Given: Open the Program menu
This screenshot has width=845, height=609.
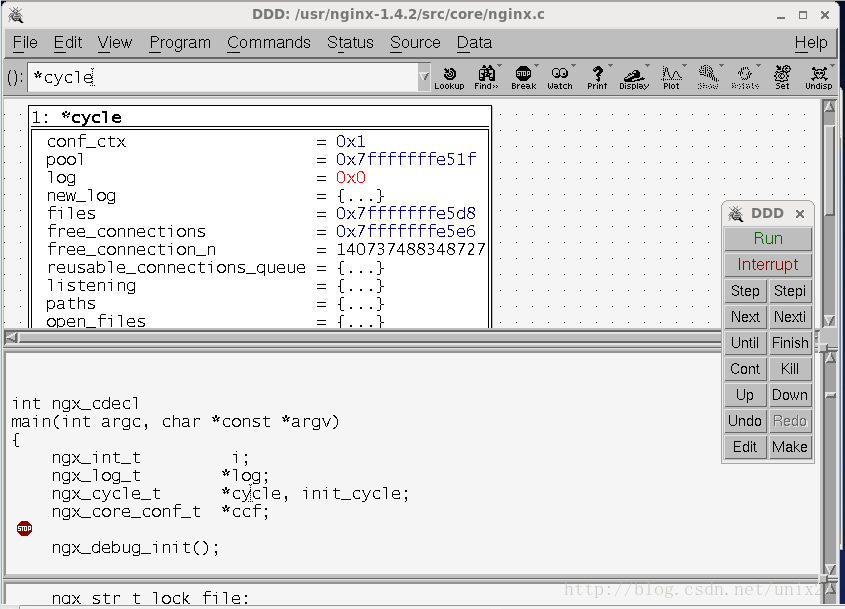Looking at the screenshot, I should click(180, 43).
